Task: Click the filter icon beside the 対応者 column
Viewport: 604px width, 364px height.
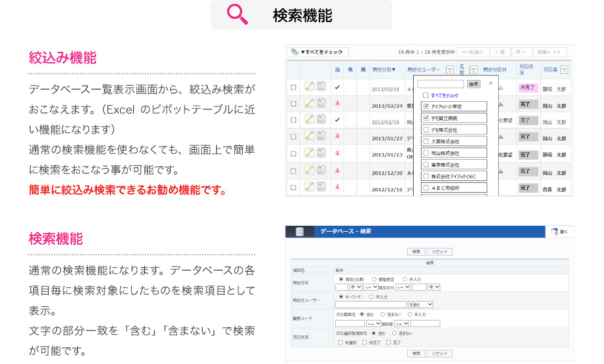Action: coord(564,70)
